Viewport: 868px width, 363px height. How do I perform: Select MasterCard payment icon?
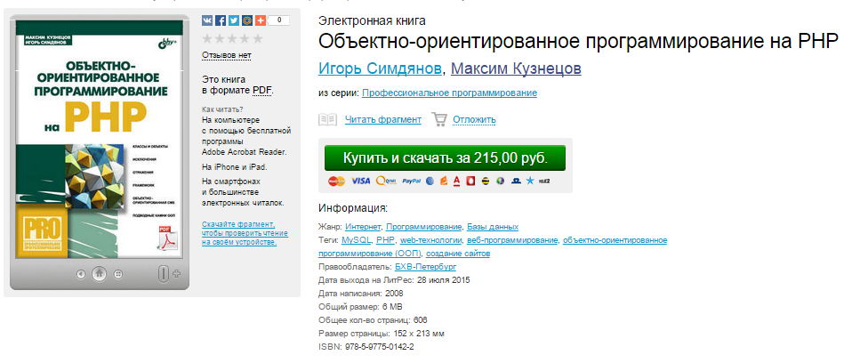[x=336, y=181]
